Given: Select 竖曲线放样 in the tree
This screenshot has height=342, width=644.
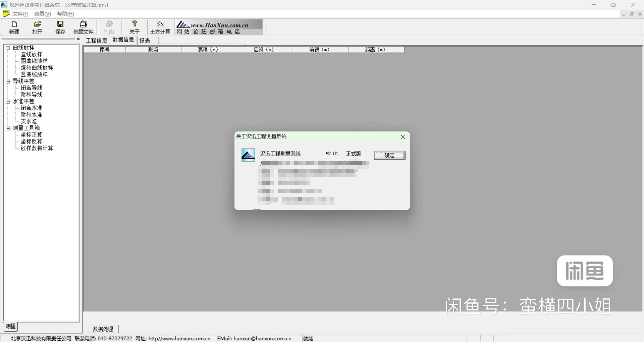Looking at the screenshot, I should [x=34, y=74].
